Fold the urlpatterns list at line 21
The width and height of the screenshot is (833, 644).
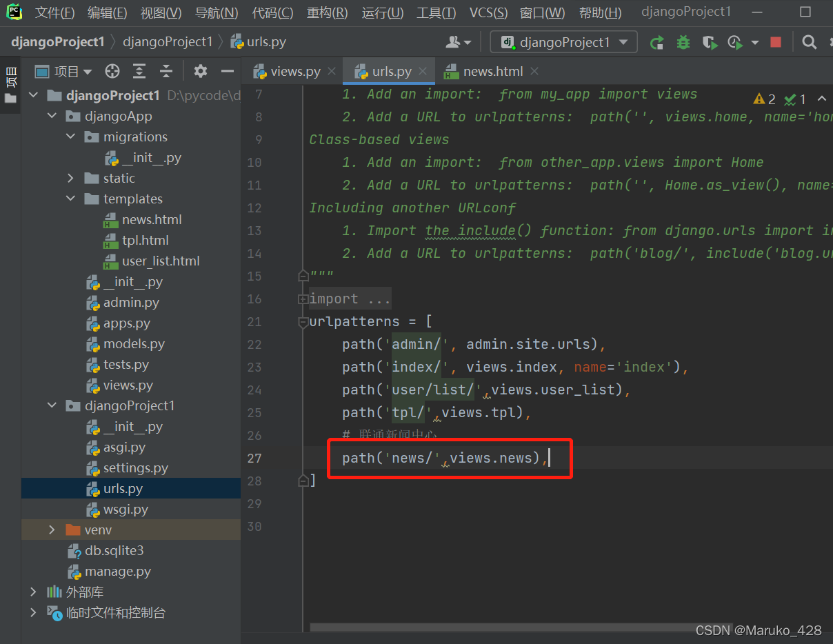pos(302,322)
